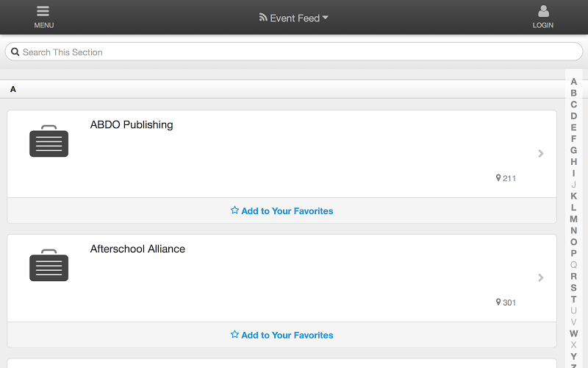Jump to letter M in index
Viewport: 588px width, 368px height.
tap(574, 219)
